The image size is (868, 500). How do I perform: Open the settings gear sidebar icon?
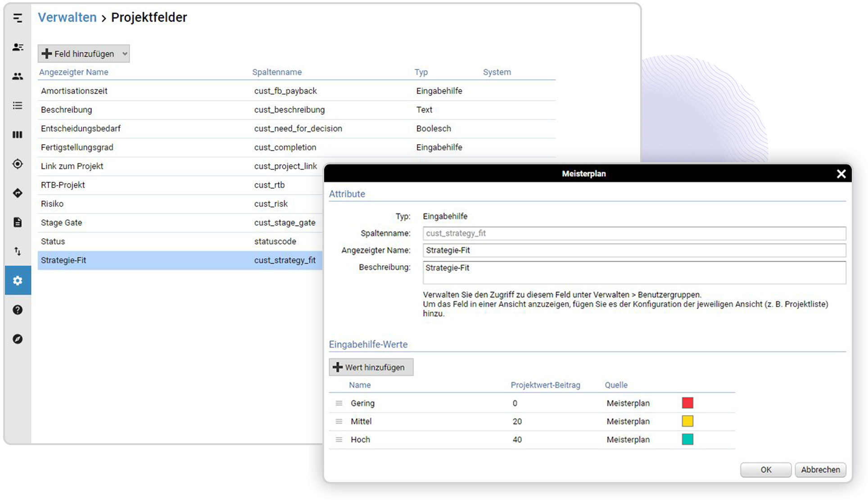click(x=18, y=281)
